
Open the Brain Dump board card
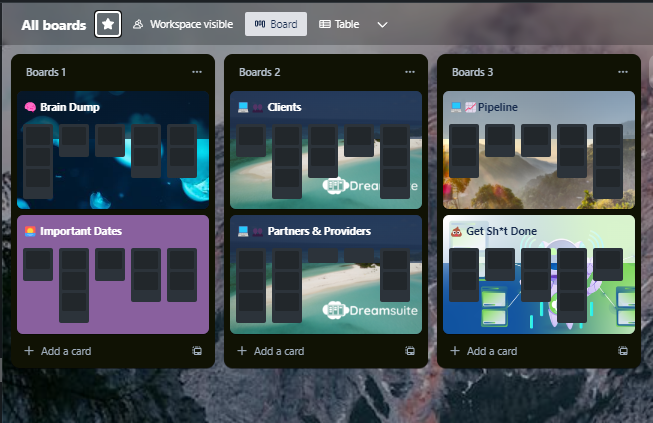click(x=113, y=150)
